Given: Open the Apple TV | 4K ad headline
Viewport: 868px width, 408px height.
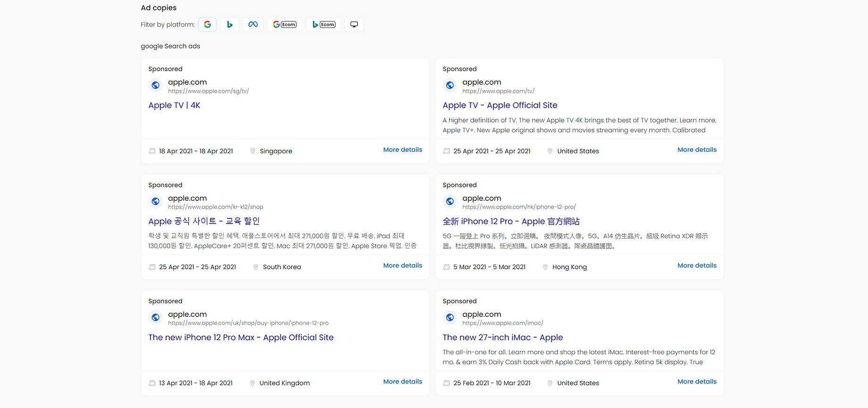Looking at the screenshot, I should click(175, 106).
